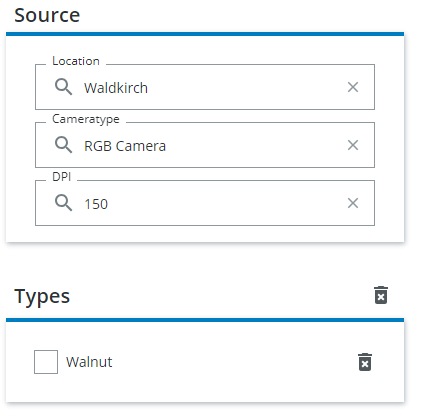Viewport: 424px width, 416px height.
Task: Click the DPI field label
Action: [62, 177]
